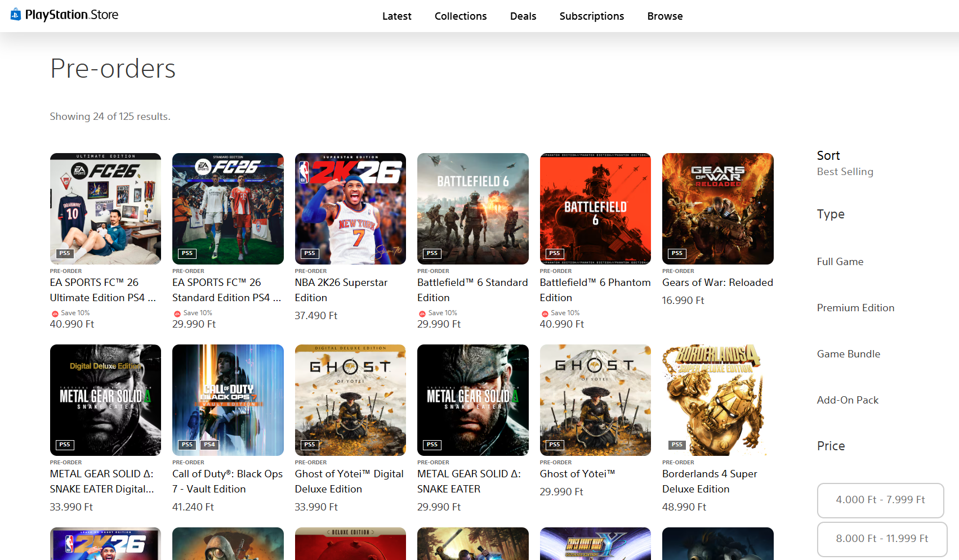The height and width of the screenshot is (560, 959).
Task: Click the EA SPORTS FC 26 Ultimate Edition title
Action: [103, 290]
